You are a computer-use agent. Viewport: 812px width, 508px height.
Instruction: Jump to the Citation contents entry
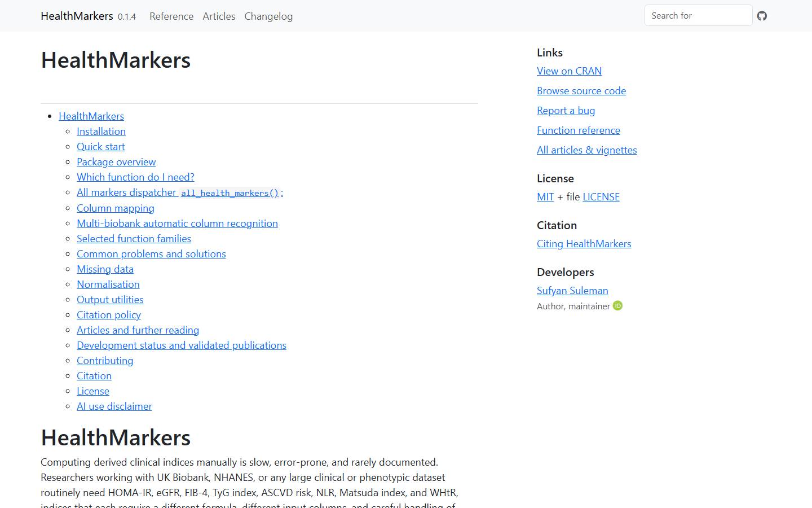(x=94, y=376)
